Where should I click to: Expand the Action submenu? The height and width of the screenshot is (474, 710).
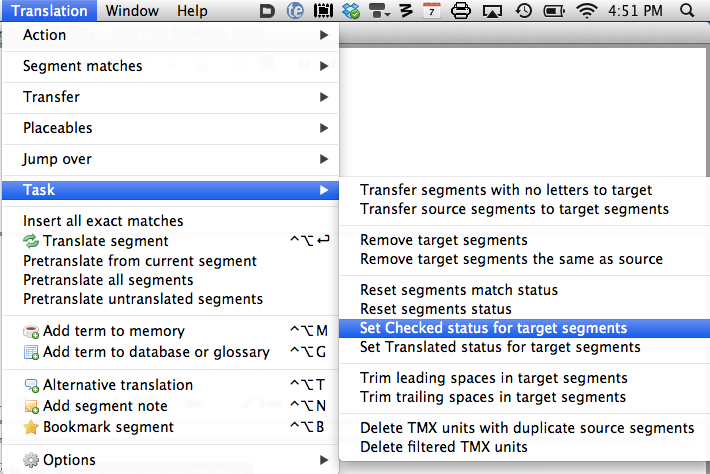pyautogui.click(x=170, y=35)
